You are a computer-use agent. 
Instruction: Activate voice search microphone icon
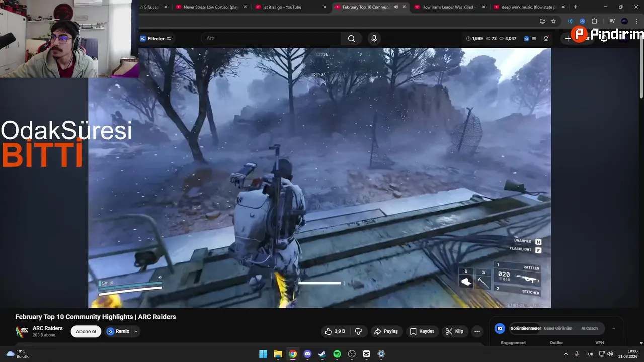(x=374, y=39)
